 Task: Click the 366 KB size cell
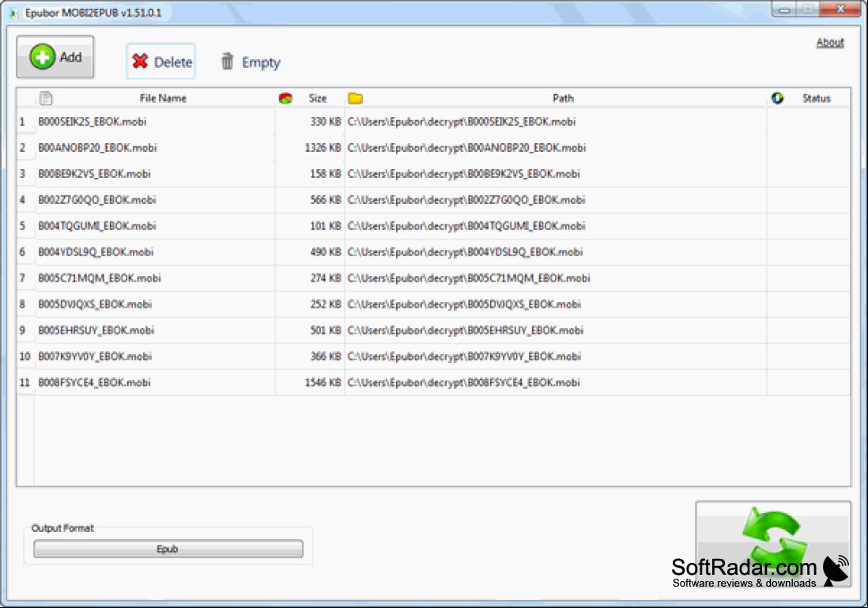326,356
